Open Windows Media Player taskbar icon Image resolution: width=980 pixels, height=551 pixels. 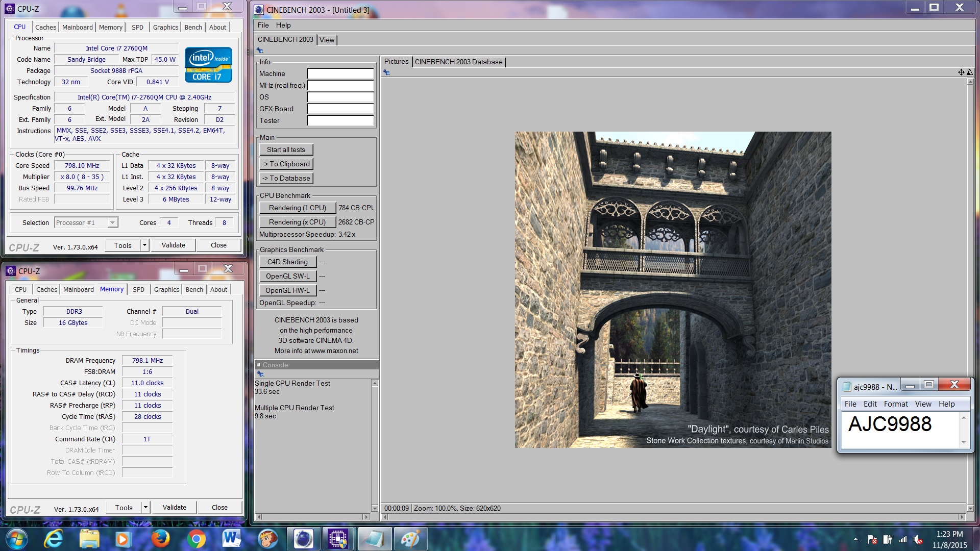point(122,539)
